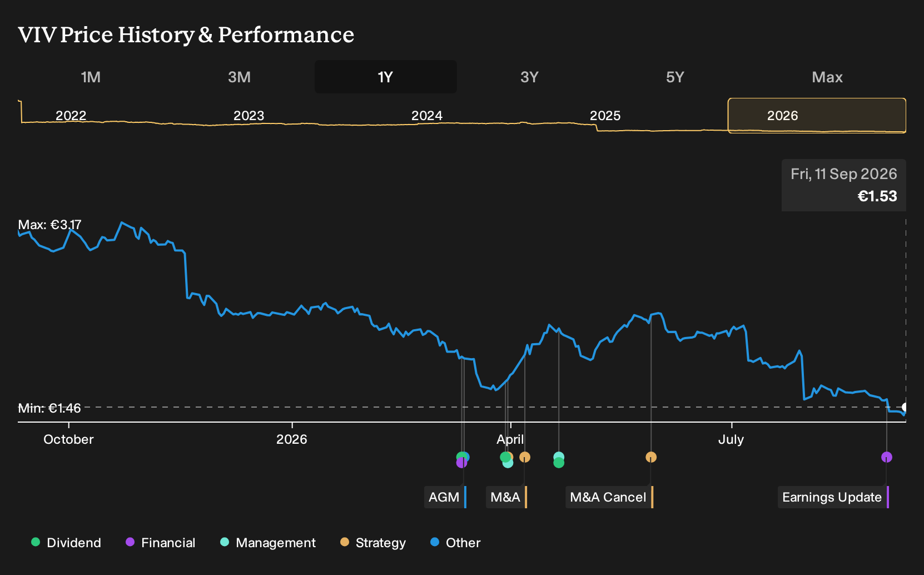Screen dimensions: 924x575
Task: Show the Max price history range
Action: pos(827,77)
